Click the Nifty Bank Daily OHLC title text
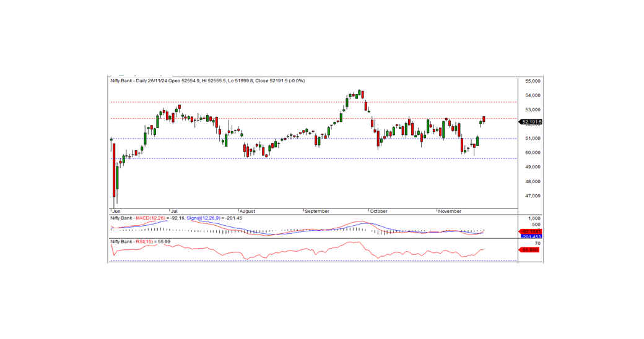This screenshot has width=644, height=339. [207, 81]
